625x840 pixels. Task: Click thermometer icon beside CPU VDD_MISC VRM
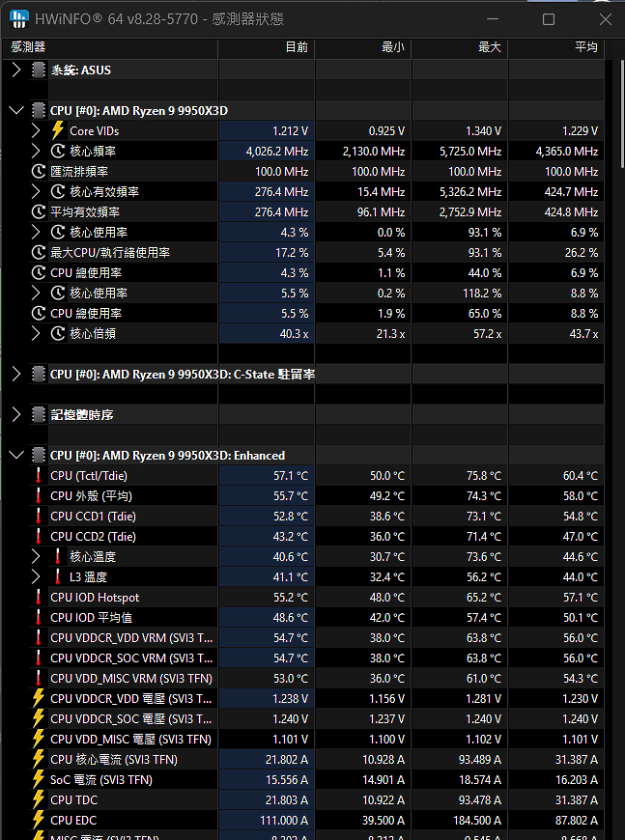coord(38,678)
